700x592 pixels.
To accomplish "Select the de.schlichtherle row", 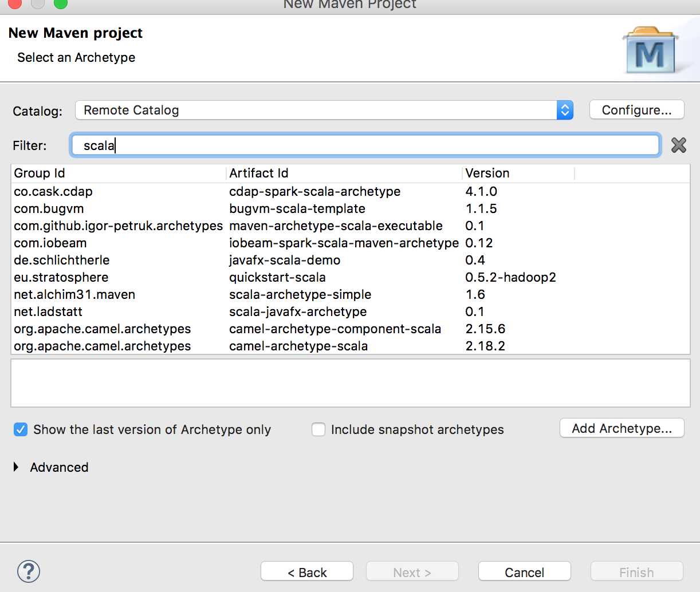I will tap(350, 260).
